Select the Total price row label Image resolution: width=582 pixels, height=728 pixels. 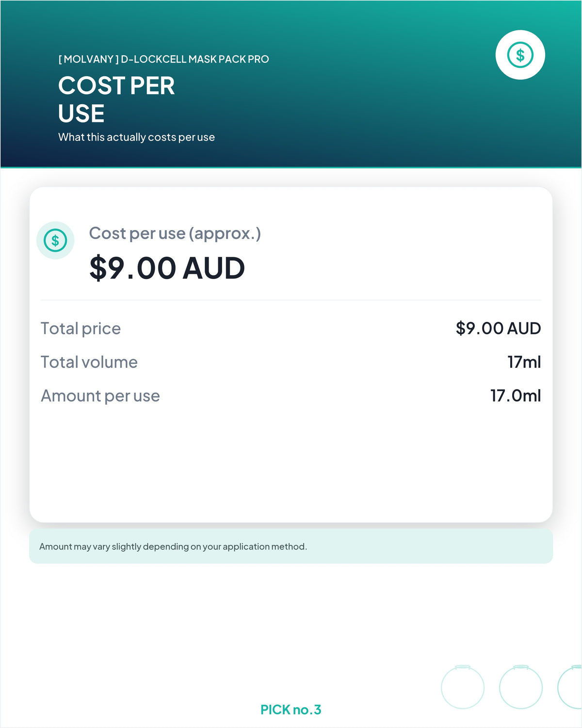coord(81,329)
